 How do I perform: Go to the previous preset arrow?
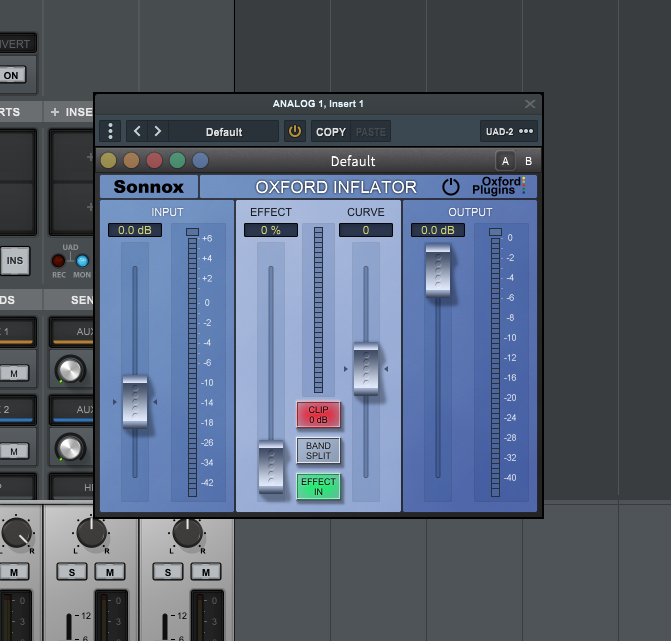[x=137, y=131]
